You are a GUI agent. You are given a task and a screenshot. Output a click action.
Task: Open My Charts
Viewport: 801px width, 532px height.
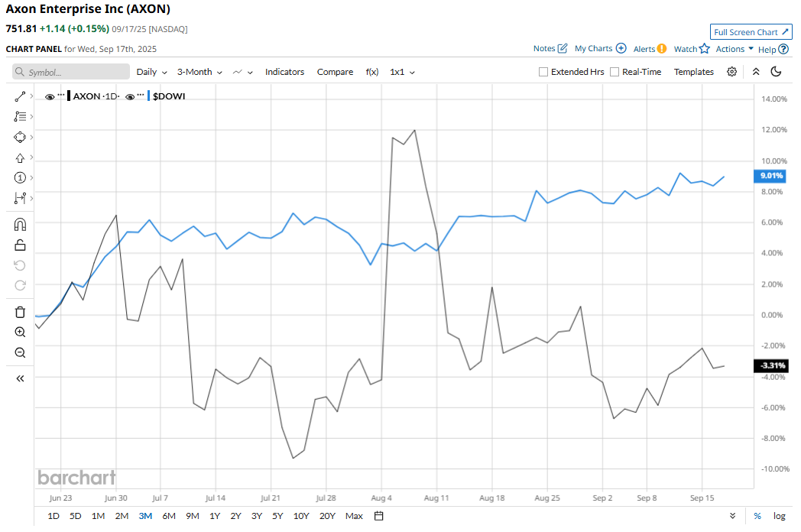[600, 49]
